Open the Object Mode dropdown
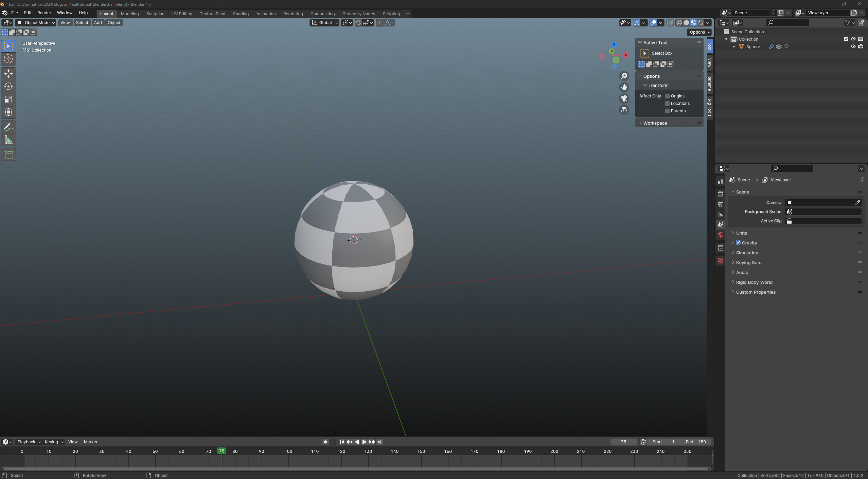868x479 pixels. [x=35, y=23]
